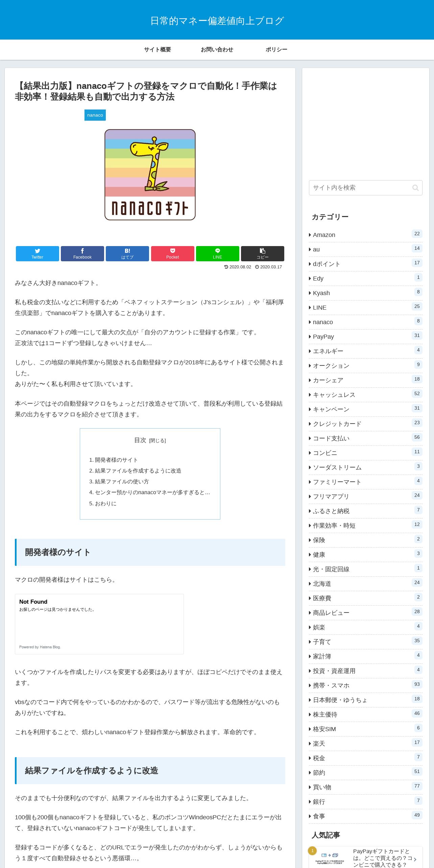This screenshot has width=434, height=868.
Task: Open the 北海道 category
Action: [366, 584]
